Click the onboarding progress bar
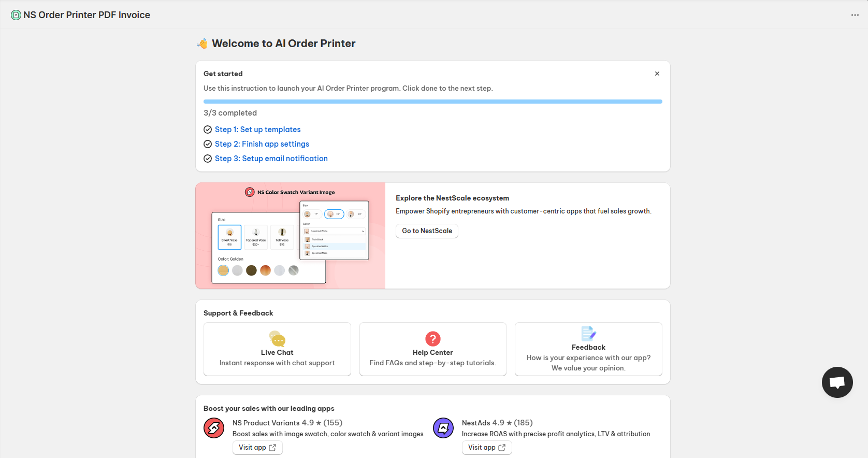This screenshot has height=458, width=868. 433,102
